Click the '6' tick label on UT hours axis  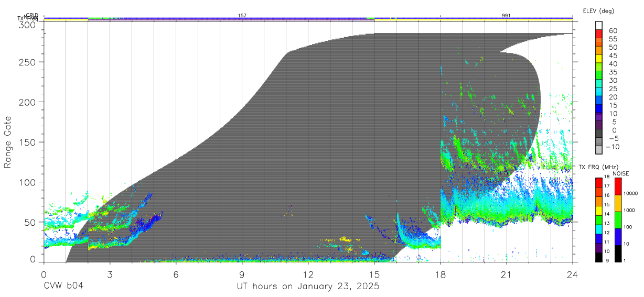pos(176,274)
